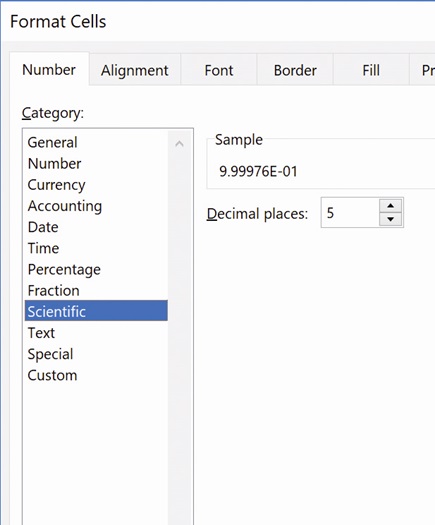
Task: Increase decimal places with up arrow
Action: tap(390, 206)
